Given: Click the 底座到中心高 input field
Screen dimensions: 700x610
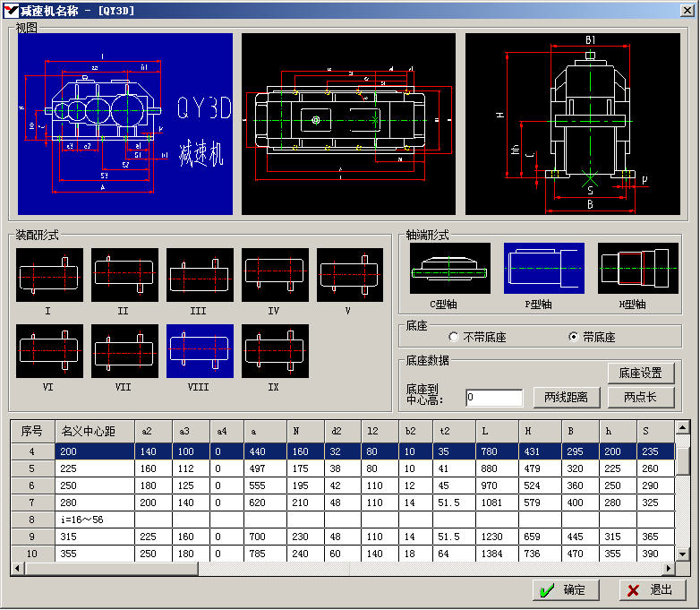Looking at the screenshot, I should pos(494,398).
